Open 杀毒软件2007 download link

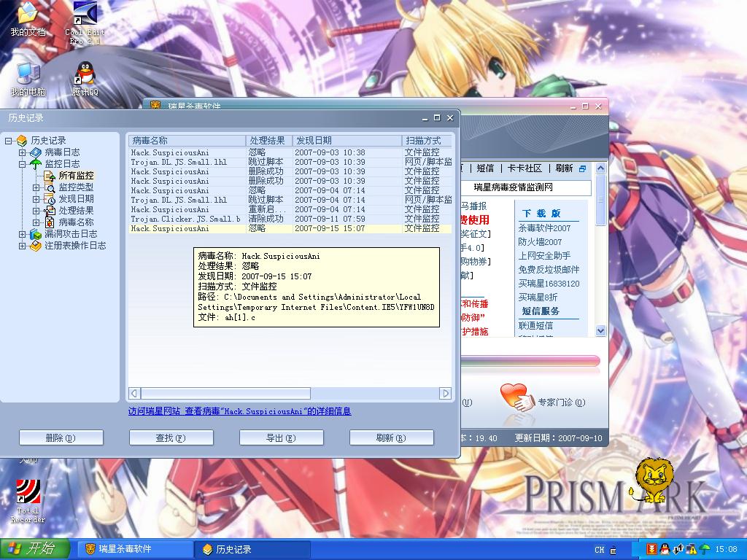544,228
